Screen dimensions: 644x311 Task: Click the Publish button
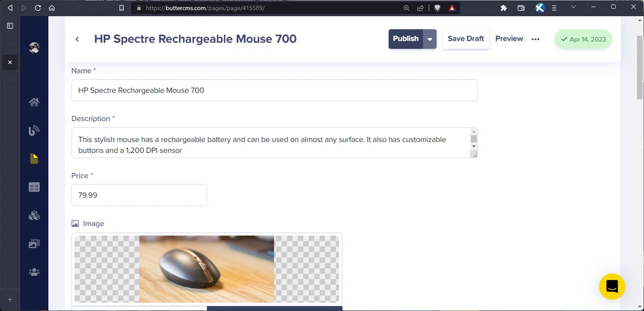click(x=406, y=39)
